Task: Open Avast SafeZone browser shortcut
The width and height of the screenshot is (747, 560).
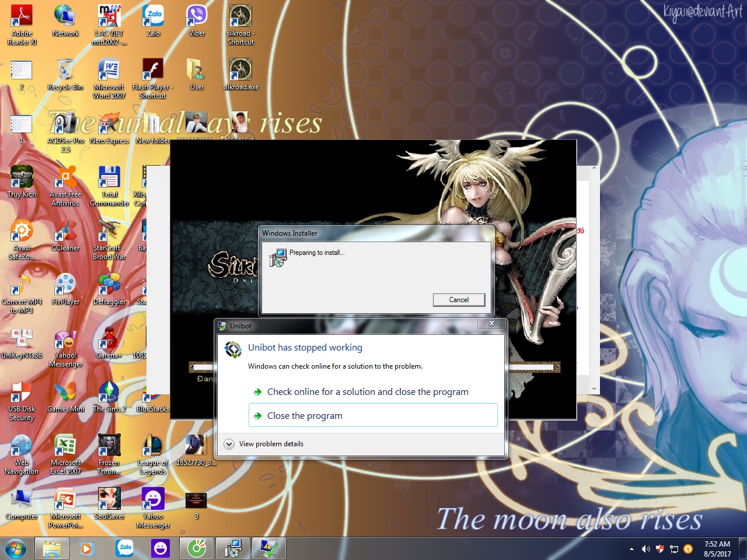Action: tap(22, 239)
